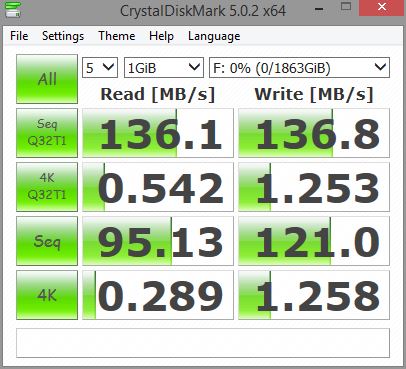Run the plain 4K benchmark
Screen dimensions: 406x369
pos(47,295)
